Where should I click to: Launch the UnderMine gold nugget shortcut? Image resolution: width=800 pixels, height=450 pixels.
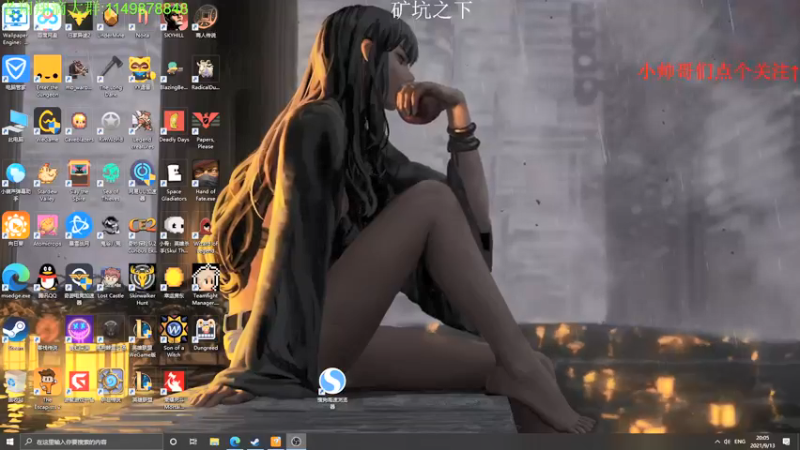[x=111, y=20]
